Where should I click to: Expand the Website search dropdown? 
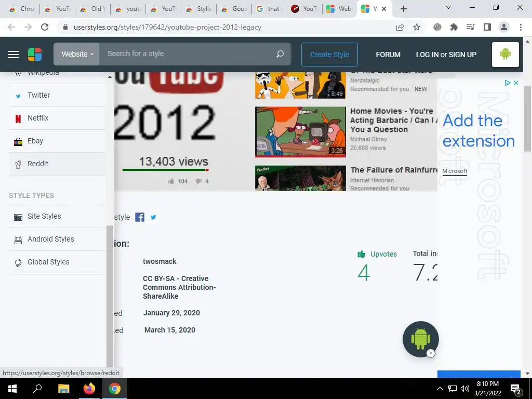coord(77,54)
